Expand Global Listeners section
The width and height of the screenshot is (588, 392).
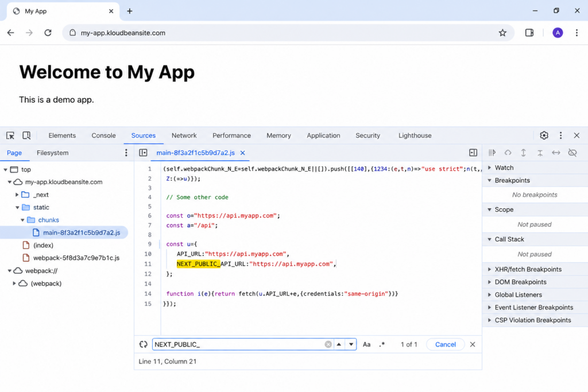point(489,295)
